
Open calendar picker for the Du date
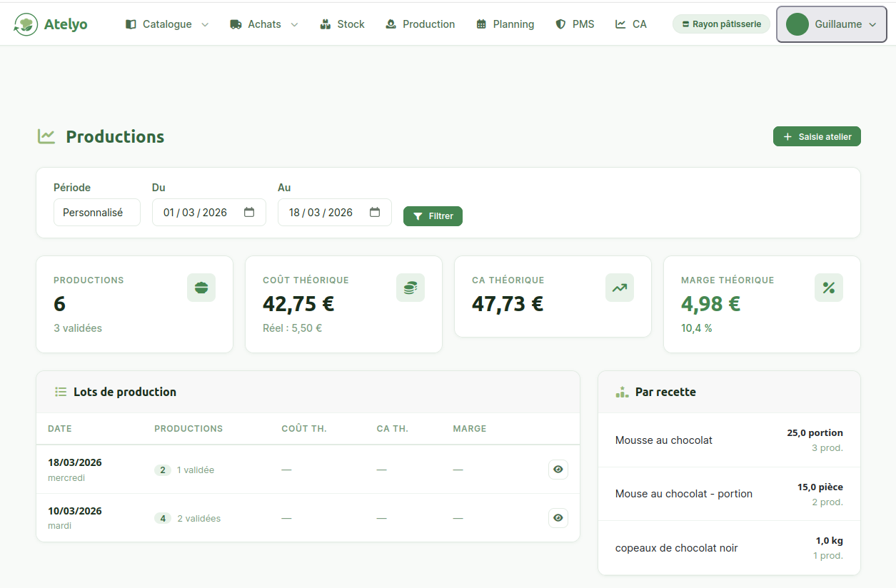pyautogui.click(x=249, y=213)
